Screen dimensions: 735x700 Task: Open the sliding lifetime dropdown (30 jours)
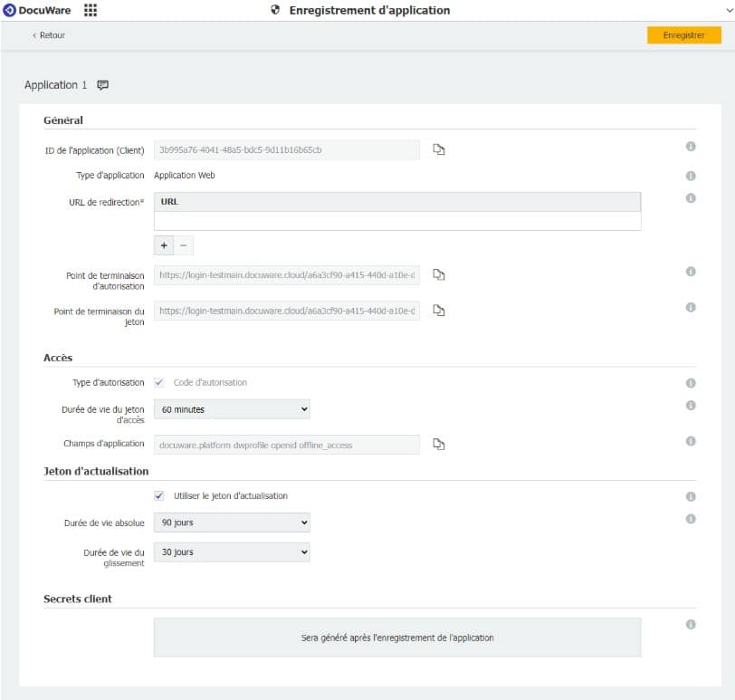[x=232, y=551]
